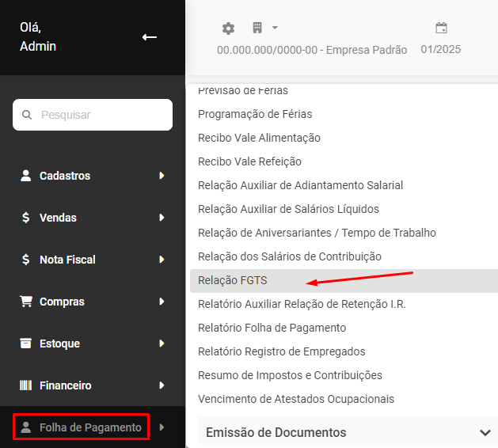Open Relação de Aniversariantes / Tempo de Trabalho
498x448 pixels.
point(317,233)
